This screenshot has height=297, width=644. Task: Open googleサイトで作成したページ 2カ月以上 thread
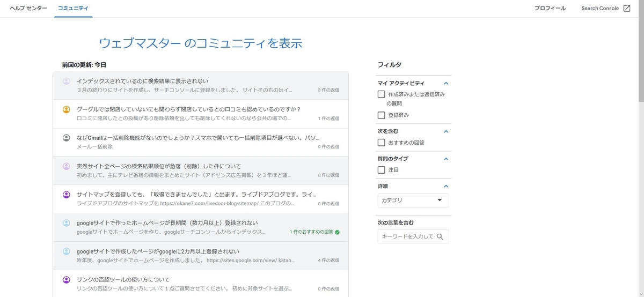pos(201,256)
